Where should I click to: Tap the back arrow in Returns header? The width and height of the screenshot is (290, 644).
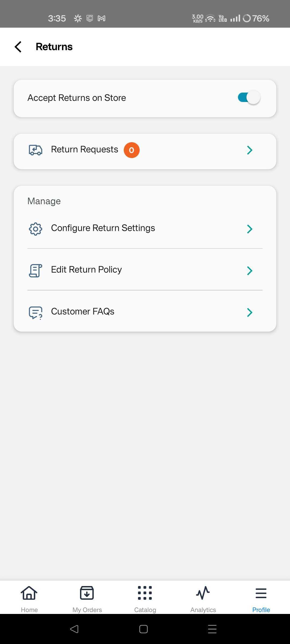click(18, 47)
